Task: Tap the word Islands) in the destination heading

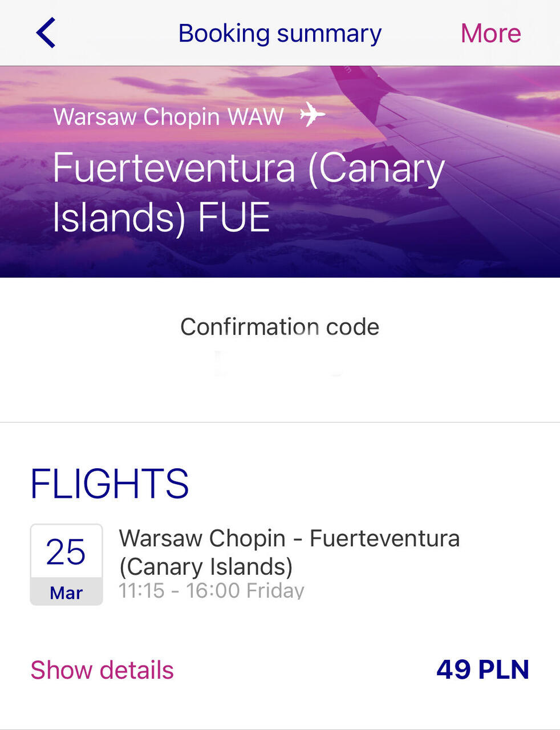Action: tap(119, 218)
